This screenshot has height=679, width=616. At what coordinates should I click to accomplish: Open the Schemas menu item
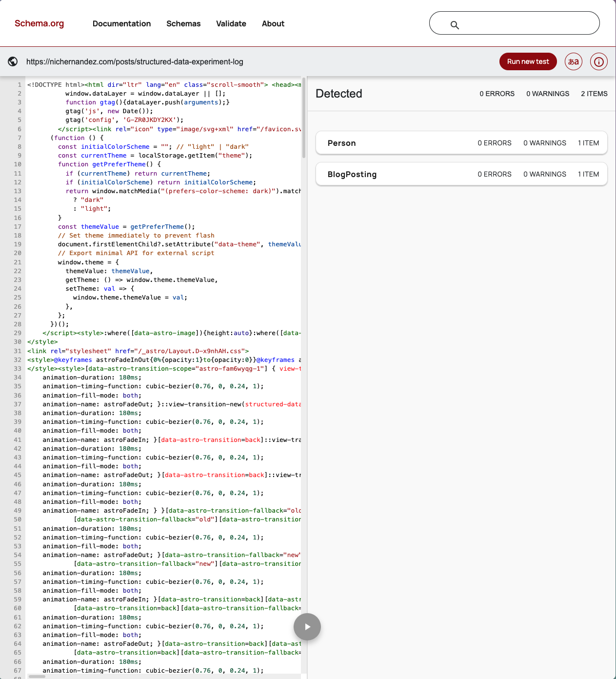click(x=183, y=23)
